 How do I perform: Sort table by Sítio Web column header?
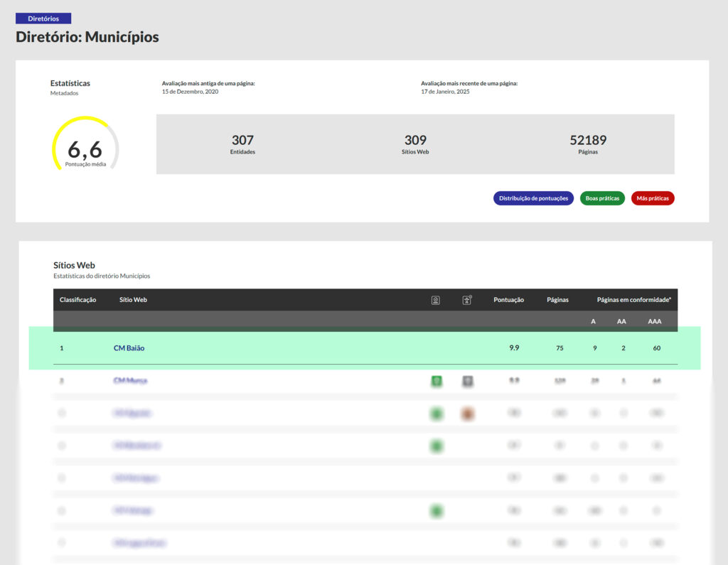click(133, 300)
